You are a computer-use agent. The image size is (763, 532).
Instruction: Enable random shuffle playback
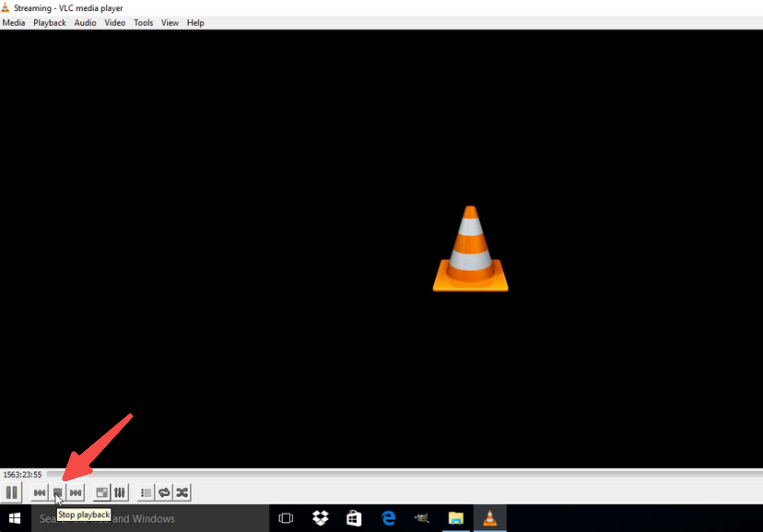point(182,492)
